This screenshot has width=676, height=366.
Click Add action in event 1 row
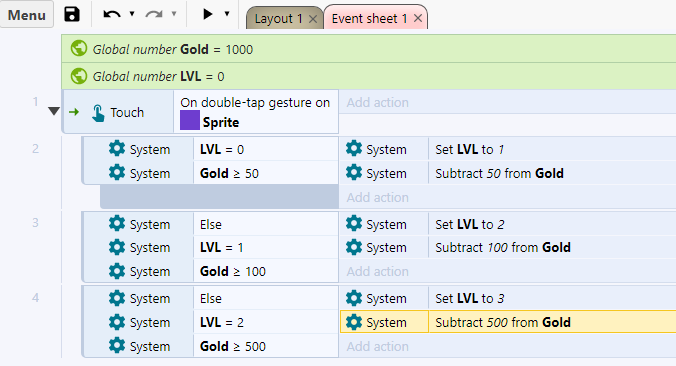tap(378, 103)
